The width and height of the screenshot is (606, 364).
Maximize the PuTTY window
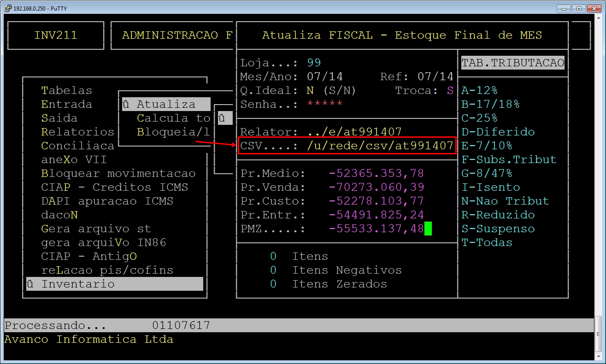click(579, 8)
